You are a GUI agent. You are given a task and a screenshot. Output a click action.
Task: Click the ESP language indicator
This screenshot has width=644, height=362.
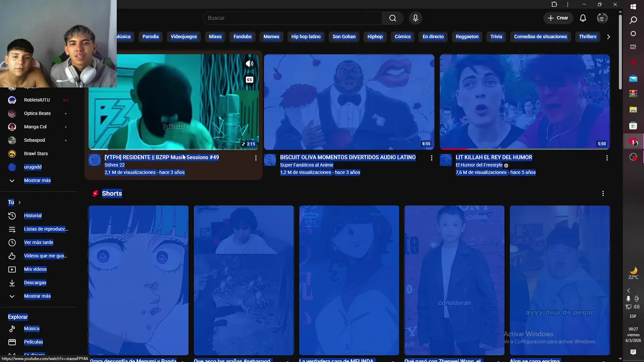tap(633, 316)
